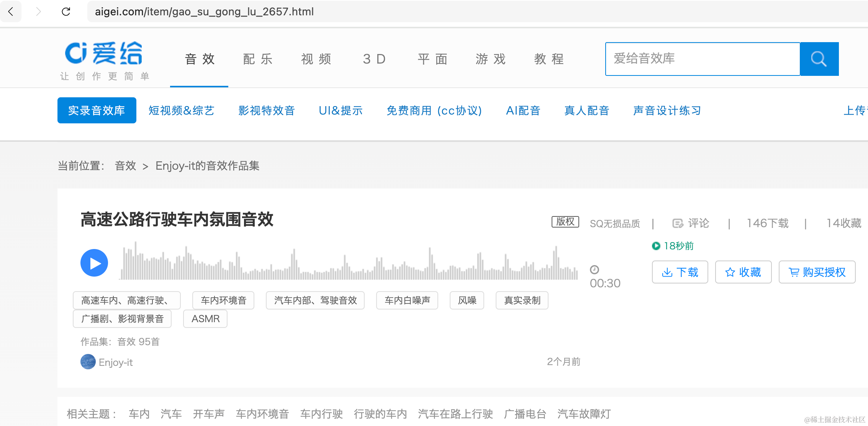Click the 收藏 favorite button
This screenshot has width=868, height=426.
click(743, 272)
